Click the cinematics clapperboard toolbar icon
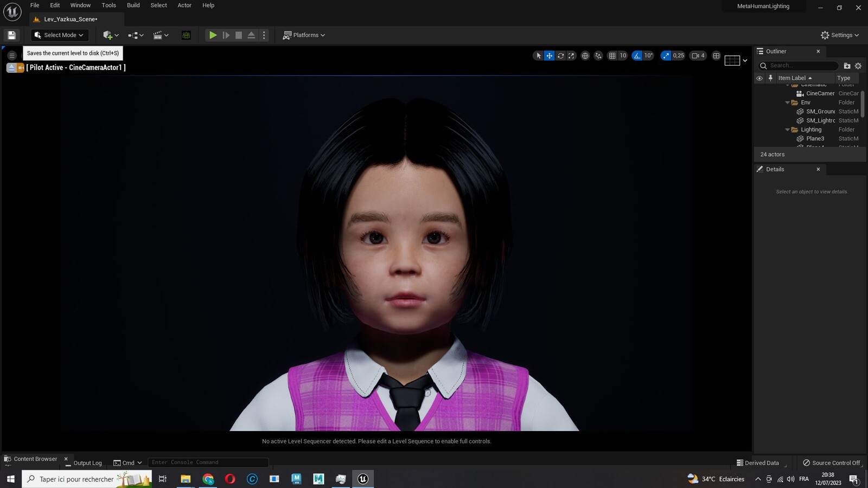868x488 pixels. (161, 35)
